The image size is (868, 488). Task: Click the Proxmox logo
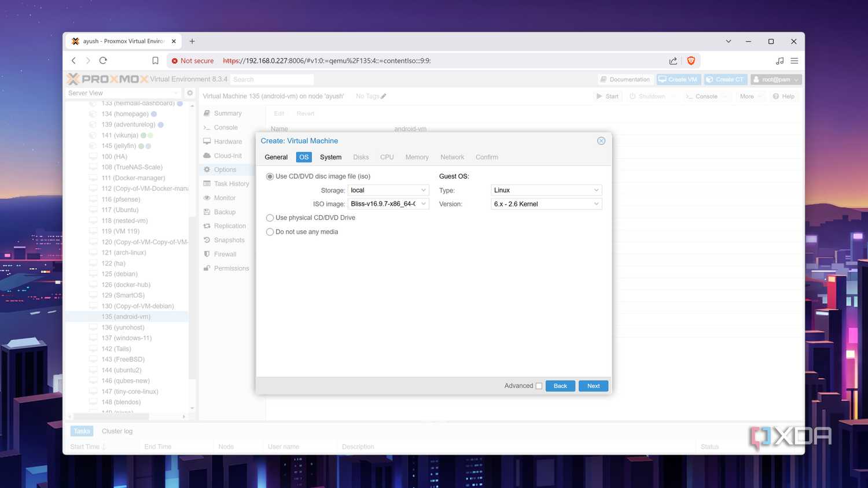click(108, 79)
